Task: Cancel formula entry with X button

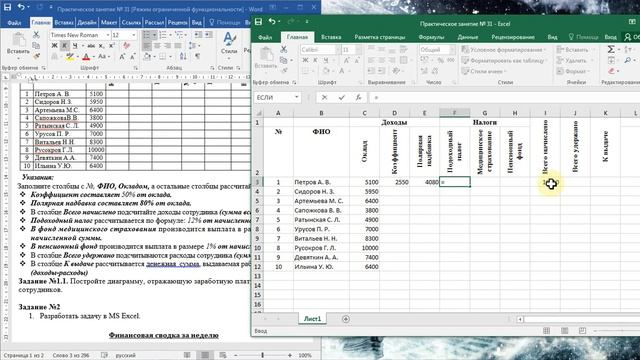Action: pos(324,98)
